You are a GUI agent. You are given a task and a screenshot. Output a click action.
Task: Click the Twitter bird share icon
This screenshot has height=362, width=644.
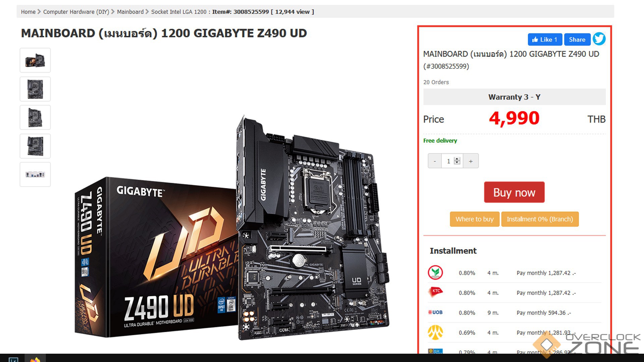click(599, 39)
